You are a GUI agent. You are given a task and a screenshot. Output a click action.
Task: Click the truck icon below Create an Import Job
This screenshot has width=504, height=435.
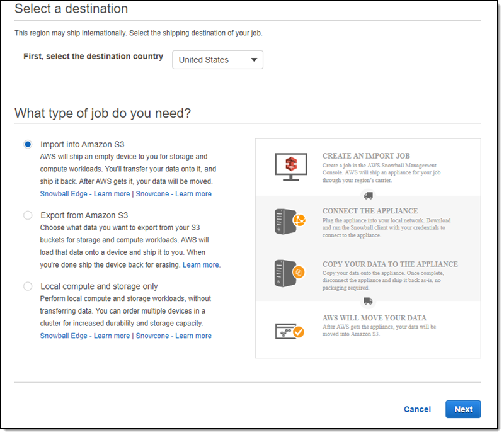(368, 195)
